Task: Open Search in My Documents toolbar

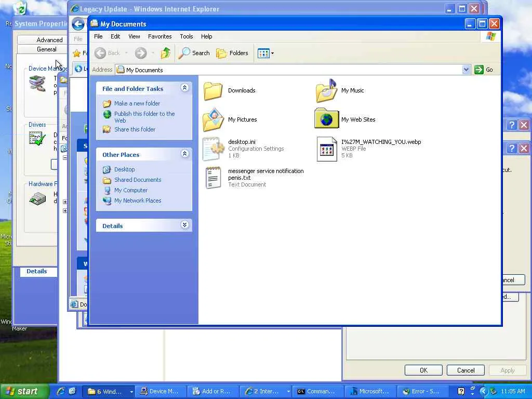Action: click(x=194, y=53)
